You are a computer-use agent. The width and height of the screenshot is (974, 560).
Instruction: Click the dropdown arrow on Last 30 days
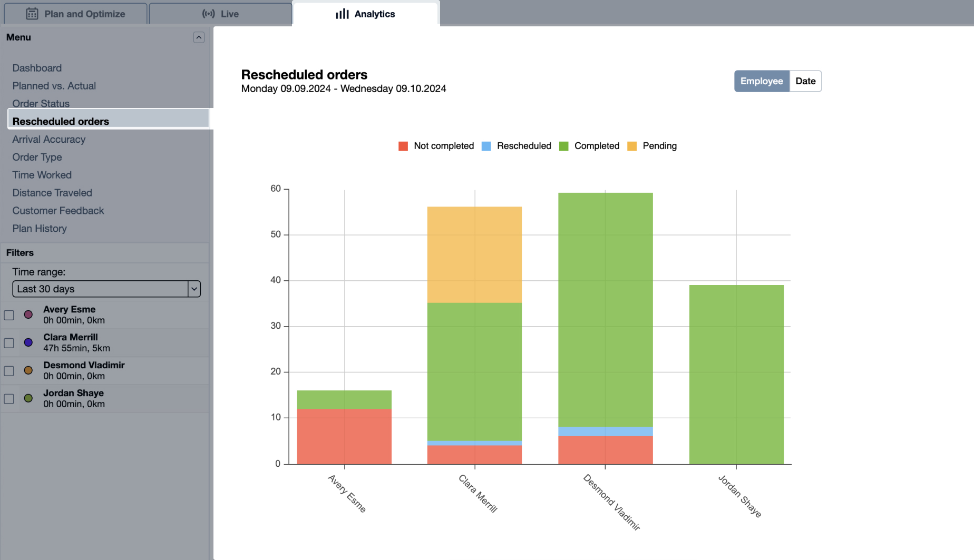pyautogui.click(x=194, y=289)
